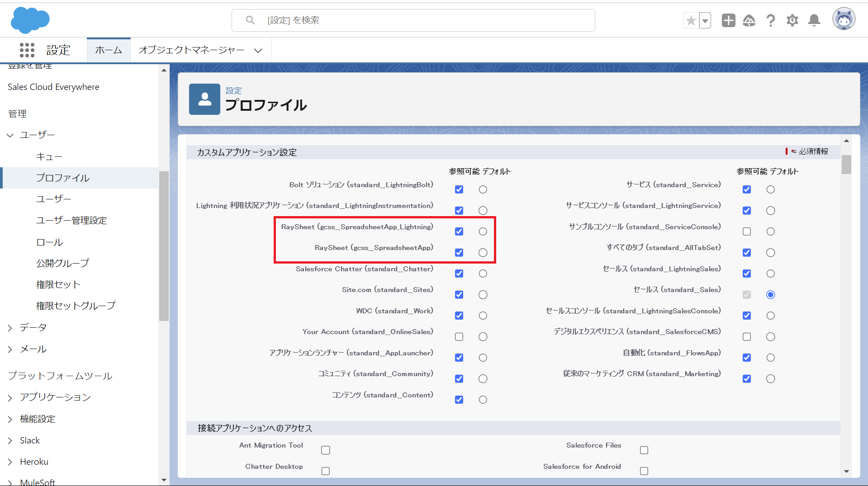Screen dimensions: 868x486
Task: Click the content pane scroll down arrow
Action: click(846, 472)
